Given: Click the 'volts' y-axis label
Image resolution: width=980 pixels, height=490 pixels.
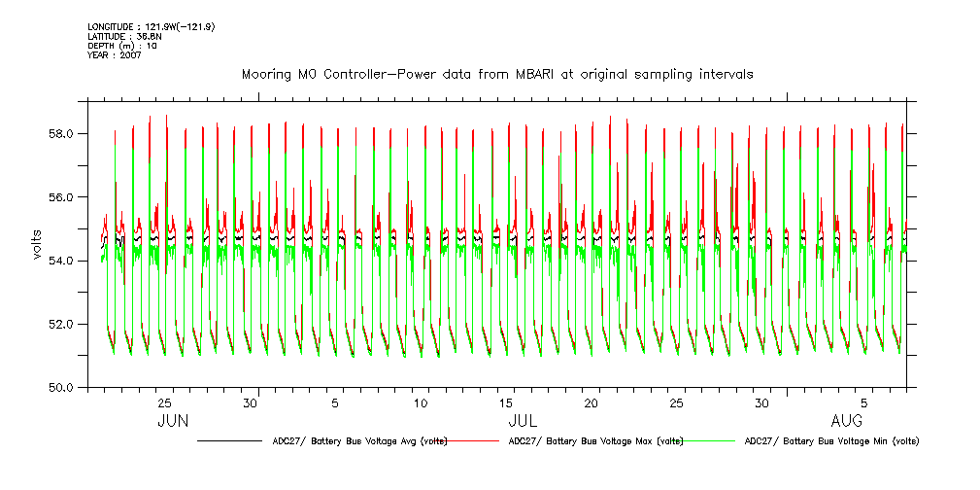Looking at the screenshot, I should point(38,244).
